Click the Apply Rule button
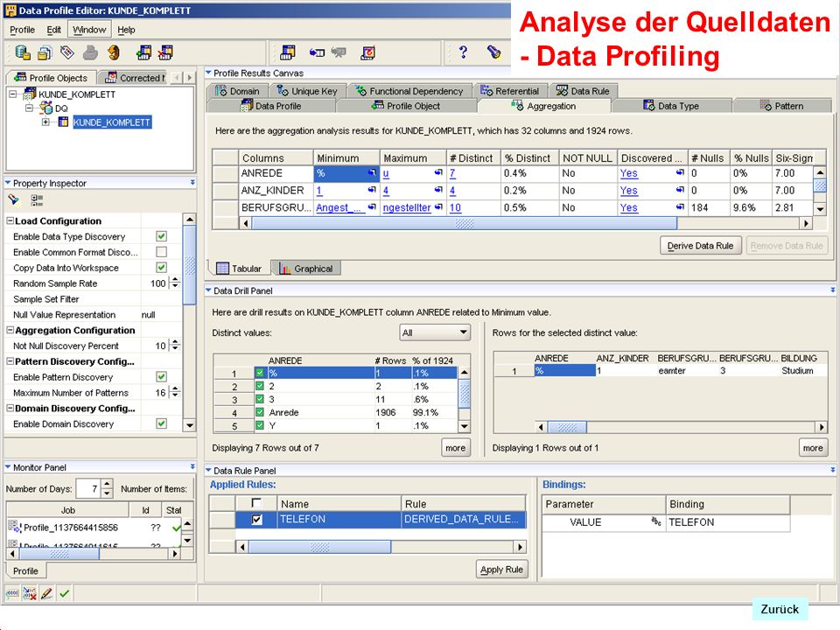Screen dimensions: 840x630 pyautogui.click(x=501, y=570)
